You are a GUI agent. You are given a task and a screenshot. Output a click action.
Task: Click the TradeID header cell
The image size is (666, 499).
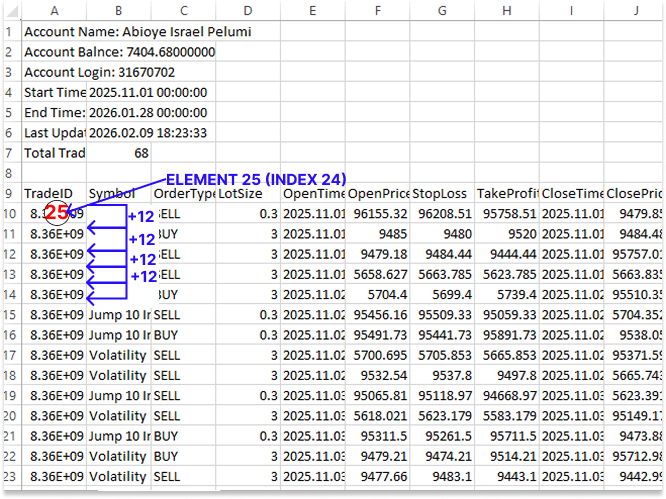54,194
